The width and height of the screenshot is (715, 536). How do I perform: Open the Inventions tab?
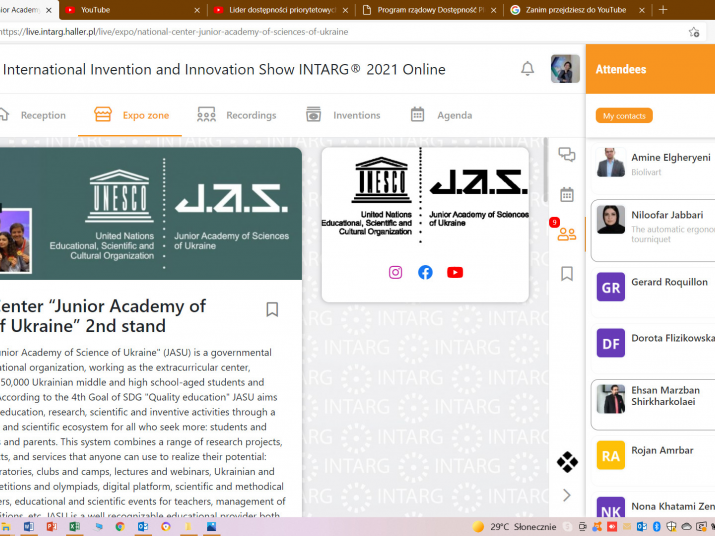tap(343, 115)
